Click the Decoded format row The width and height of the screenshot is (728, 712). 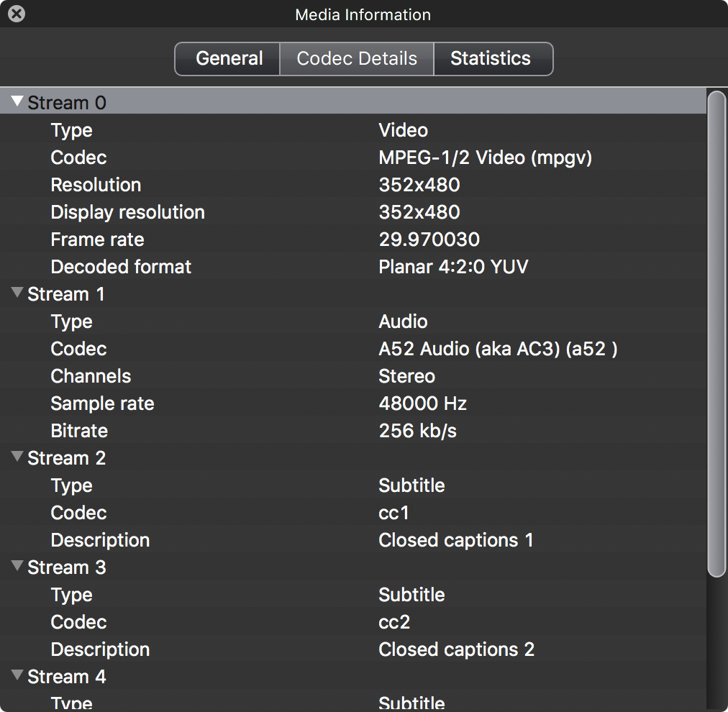121,267
